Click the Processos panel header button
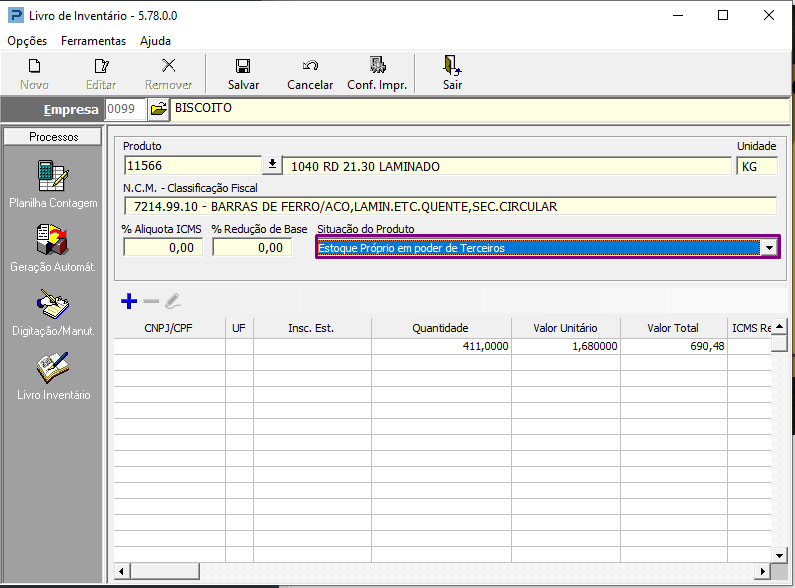795x588 pixels. tap(53, 137)
